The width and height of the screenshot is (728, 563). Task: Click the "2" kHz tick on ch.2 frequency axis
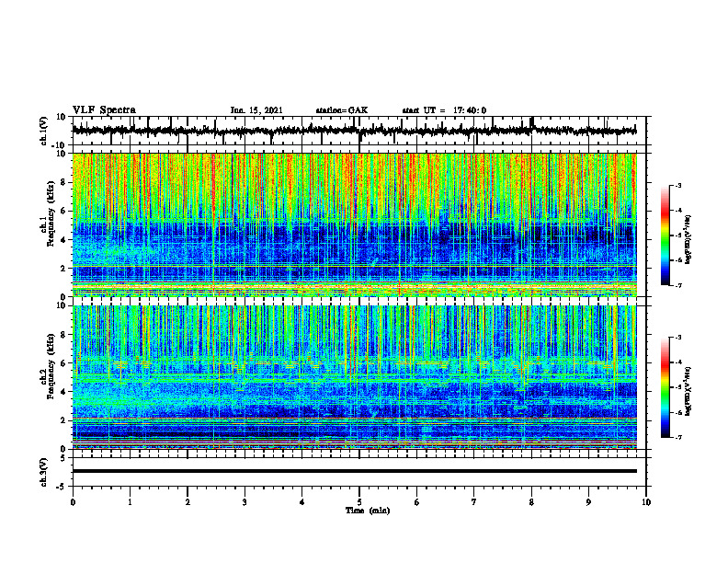click(63, 420)
